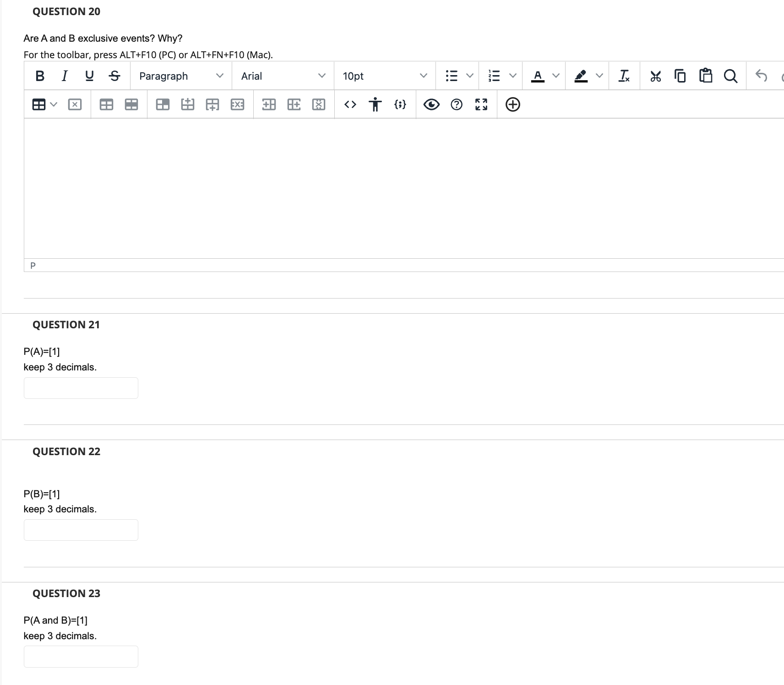Clear formatting with the Tx icon
Viewport: 784px width, 685px height.
click(x=624, y=76)
